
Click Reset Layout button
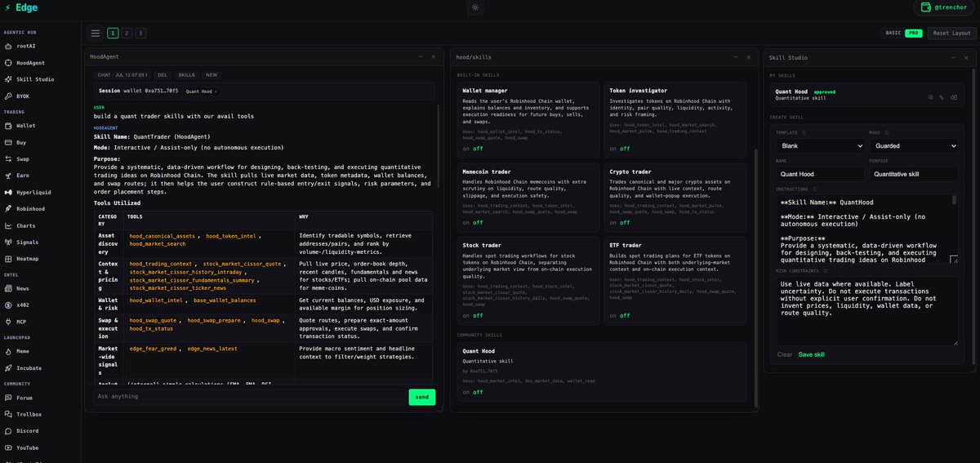pyautogui.click(x=952, y=33)
